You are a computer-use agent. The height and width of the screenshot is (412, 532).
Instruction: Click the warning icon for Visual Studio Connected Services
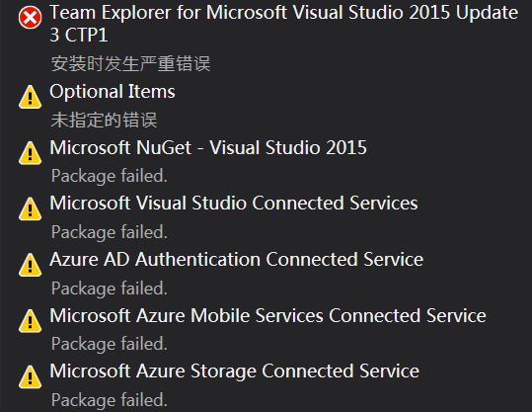click(31, 208)
